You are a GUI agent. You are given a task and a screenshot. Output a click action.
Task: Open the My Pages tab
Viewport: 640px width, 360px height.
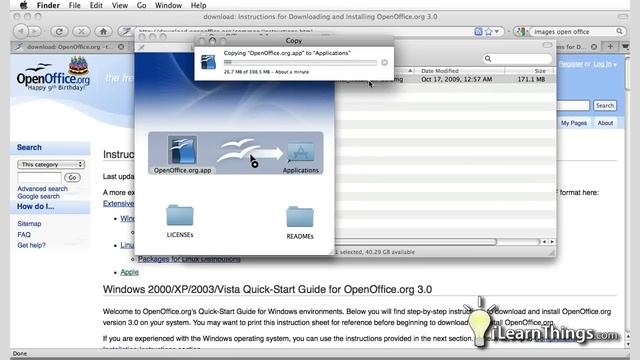point(573,123)
